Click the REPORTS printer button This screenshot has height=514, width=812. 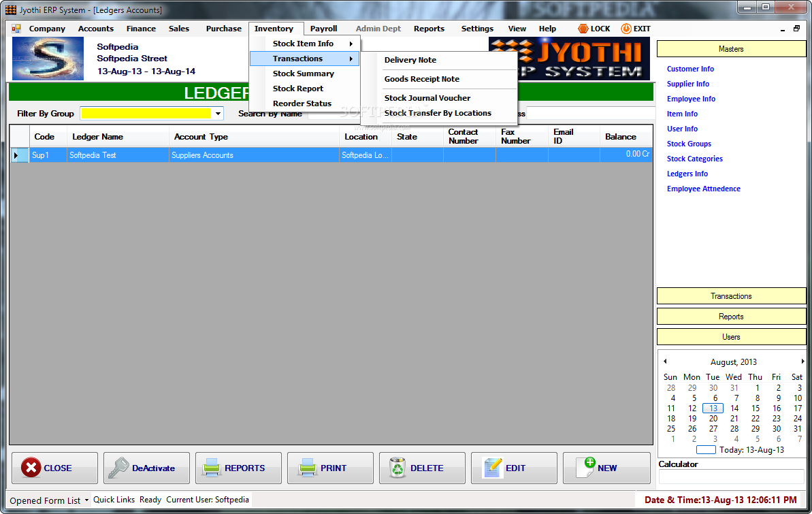[x=238, y=468]
